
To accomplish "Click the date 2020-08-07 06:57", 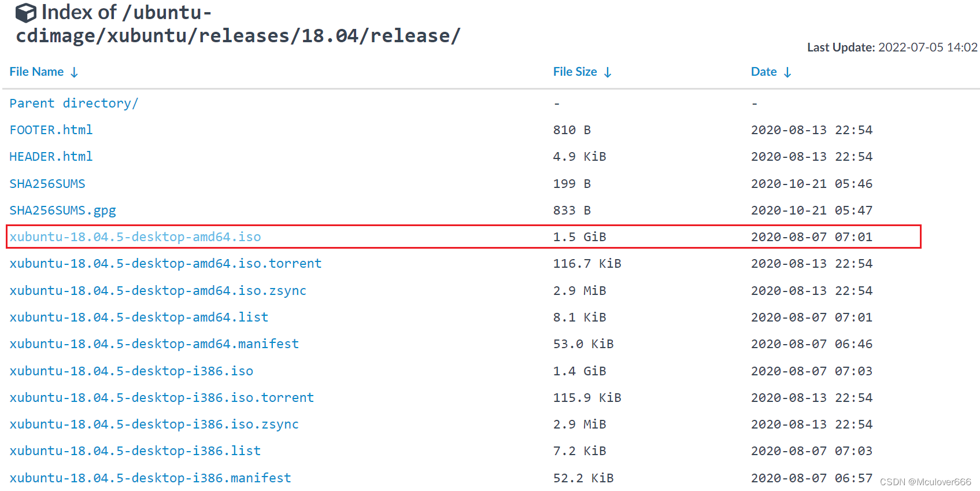I will [x=812, y=478].
